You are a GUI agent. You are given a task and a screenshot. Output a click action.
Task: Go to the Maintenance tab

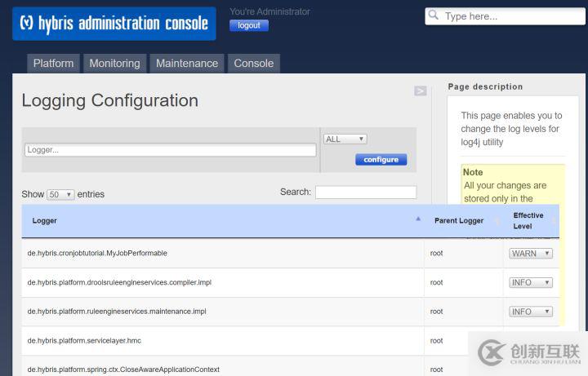click(187, 64)
